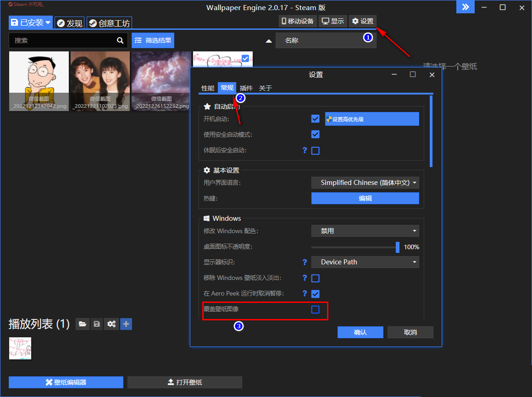Open the 壁纸编辑器 wallpaper editor
The image size is (532, 397).
pos(66,382)
